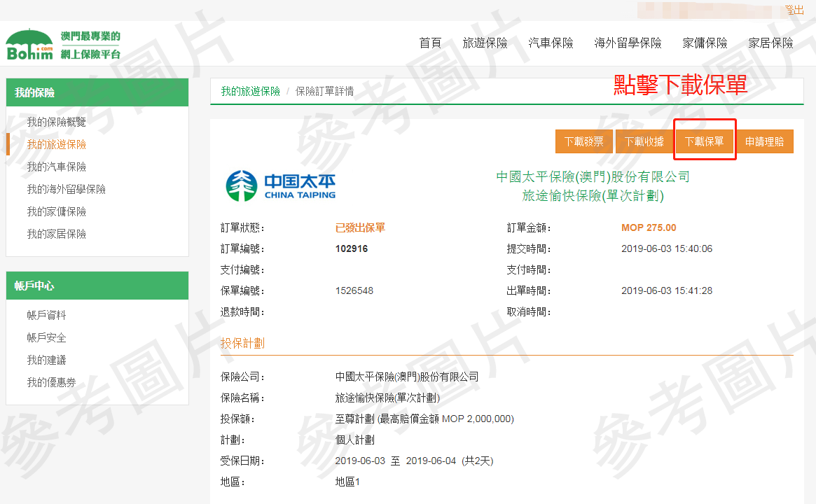
Task: Open 我的家傭保險 in the sidebar
Action: [x=56, y=211]
